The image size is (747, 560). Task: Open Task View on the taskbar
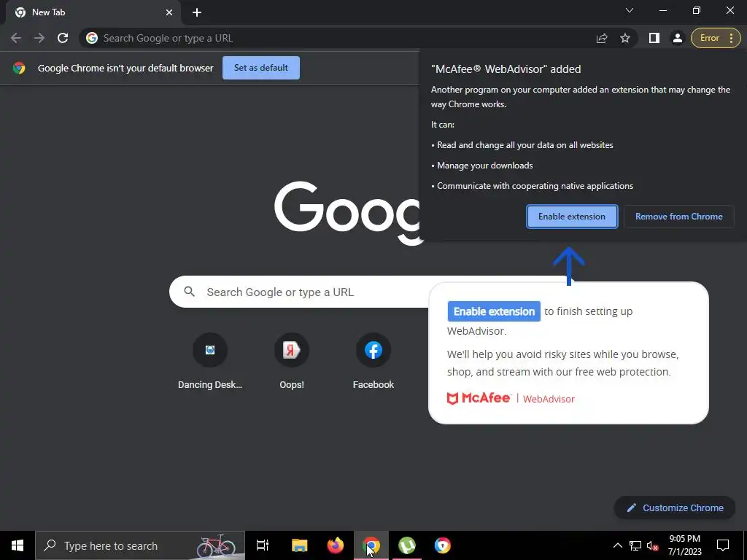tap(263, 545)
